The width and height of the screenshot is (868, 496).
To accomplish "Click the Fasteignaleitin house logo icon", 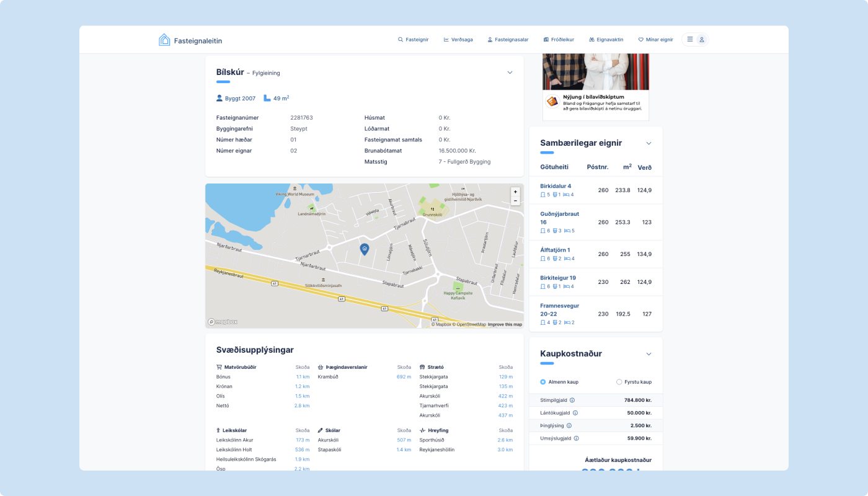I will [164, 40].
